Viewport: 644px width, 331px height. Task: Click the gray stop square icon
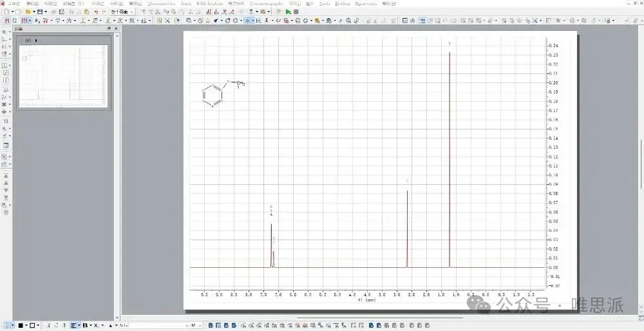click(x=296, y=12)
